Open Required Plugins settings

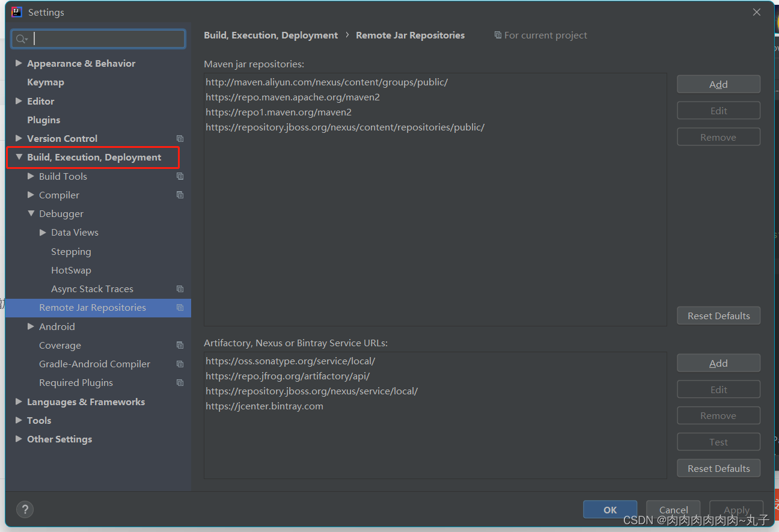tap(76, 383)
